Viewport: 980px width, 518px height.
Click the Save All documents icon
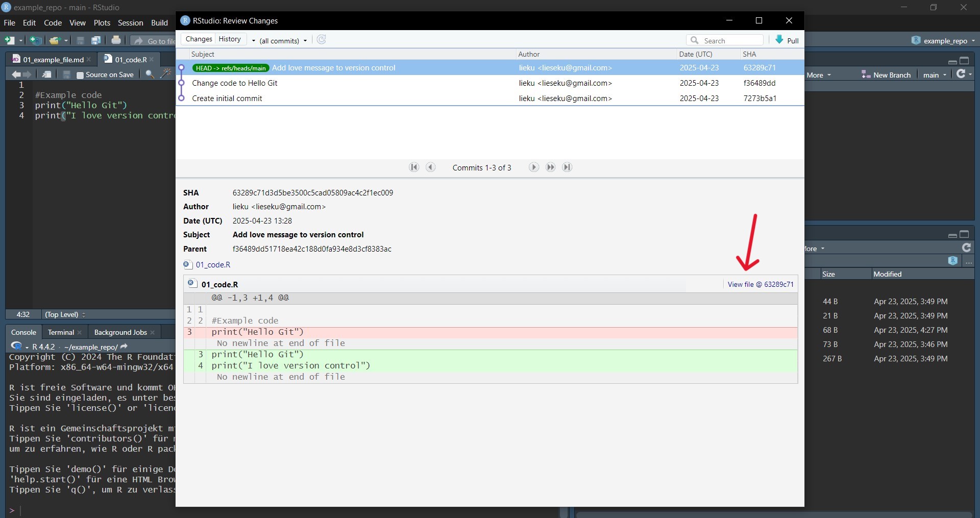(x=96, y=40)
